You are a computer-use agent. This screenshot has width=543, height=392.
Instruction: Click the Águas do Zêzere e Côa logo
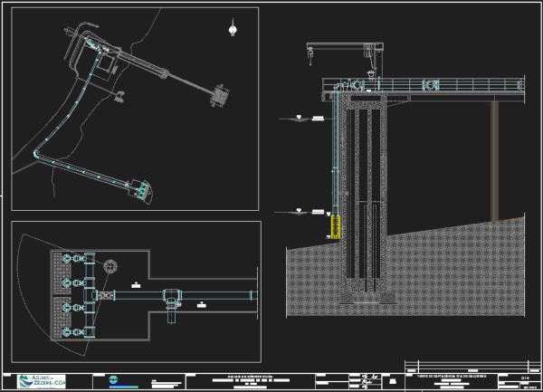43,382
